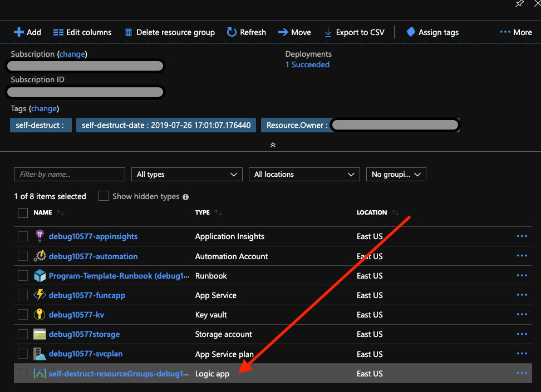This screenshot has height=392, width=541.
Task: Open the More options menu
Action: coord(516,32)
